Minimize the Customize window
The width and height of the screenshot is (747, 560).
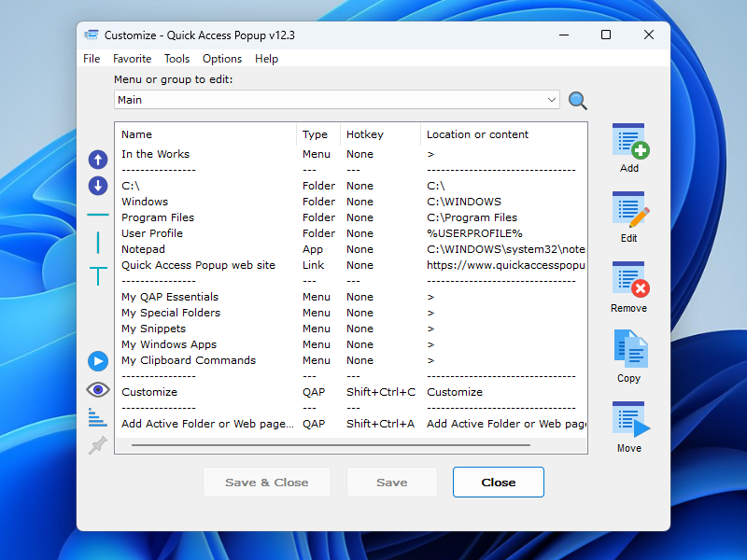coord(564,35)
